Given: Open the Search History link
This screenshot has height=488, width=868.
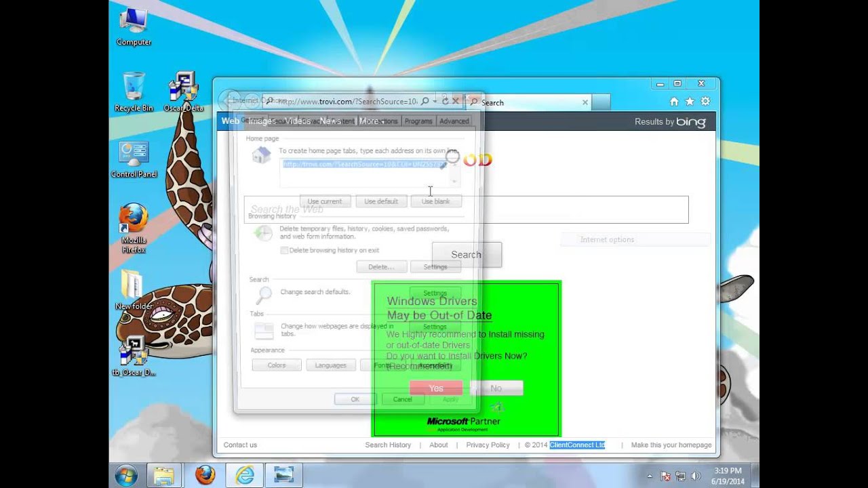Looking at the screenshot, I should pyautogui.click(x=388, y=445).
